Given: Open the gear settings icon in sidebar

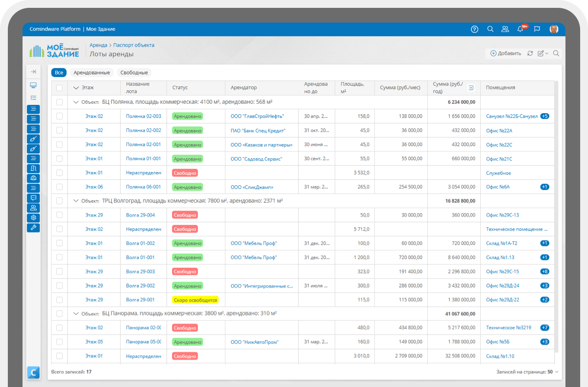Looking at the screenshot, I should [x=33, y=218].
